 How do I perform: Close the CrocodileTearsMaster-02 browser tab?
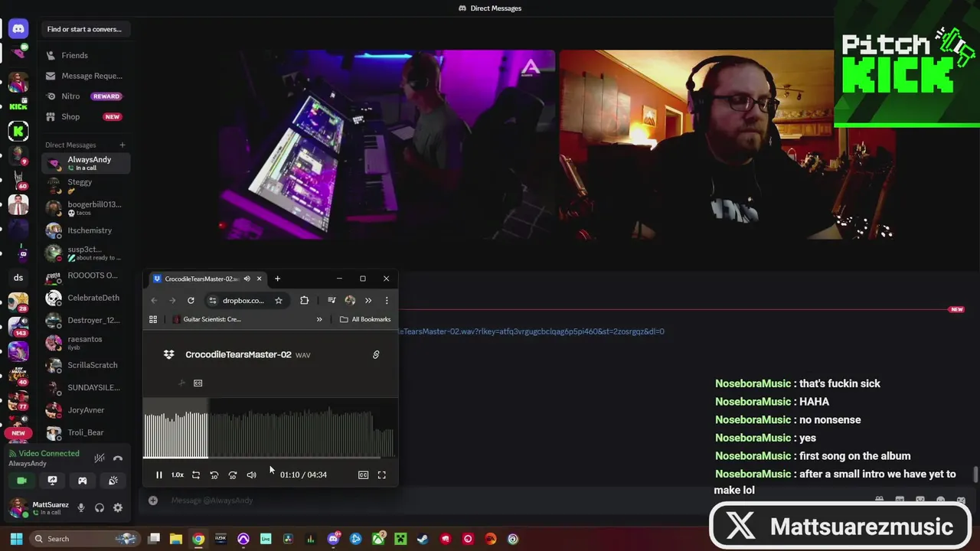(x=259, y=279)
